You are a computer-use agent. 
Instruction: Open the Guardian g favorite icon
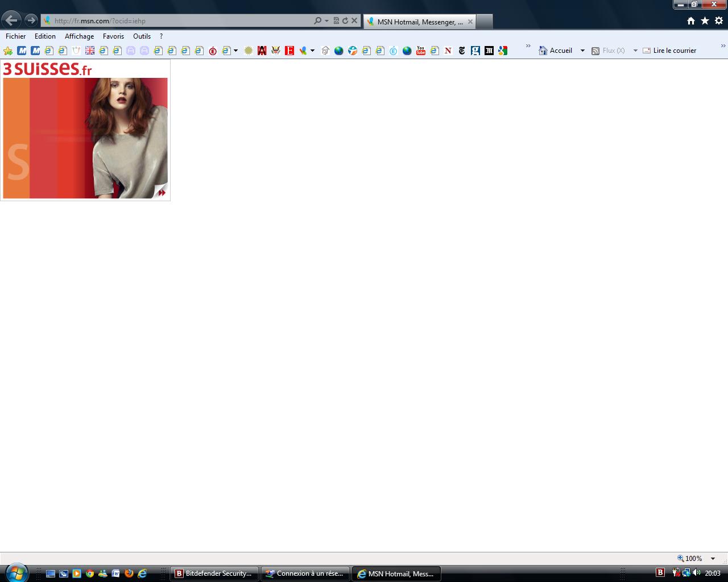pos(475,51)
